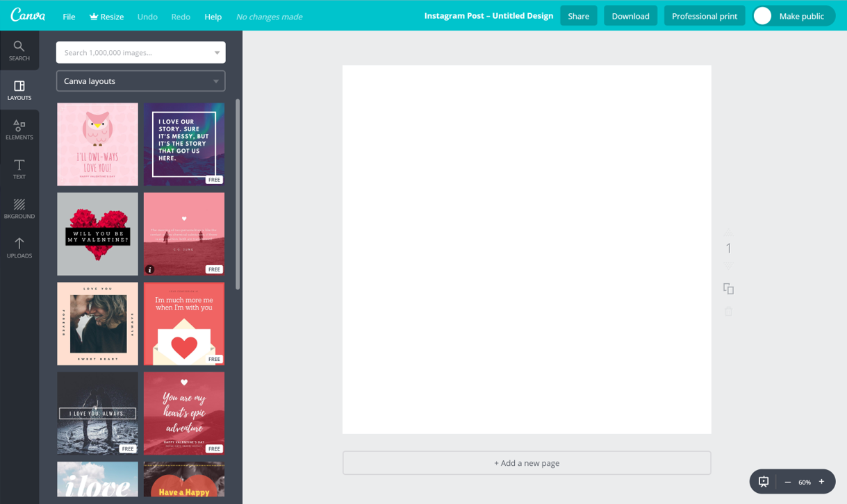847x504 pixels.
Task: Click the copy page icon
Action: 728,289
